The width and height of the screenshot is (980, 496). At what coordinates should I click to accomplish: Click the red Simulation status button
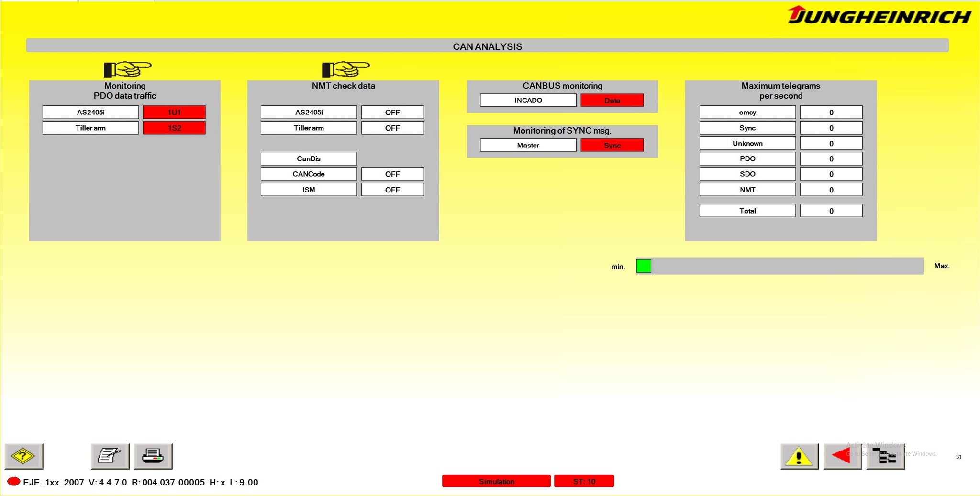pos(496,481)
